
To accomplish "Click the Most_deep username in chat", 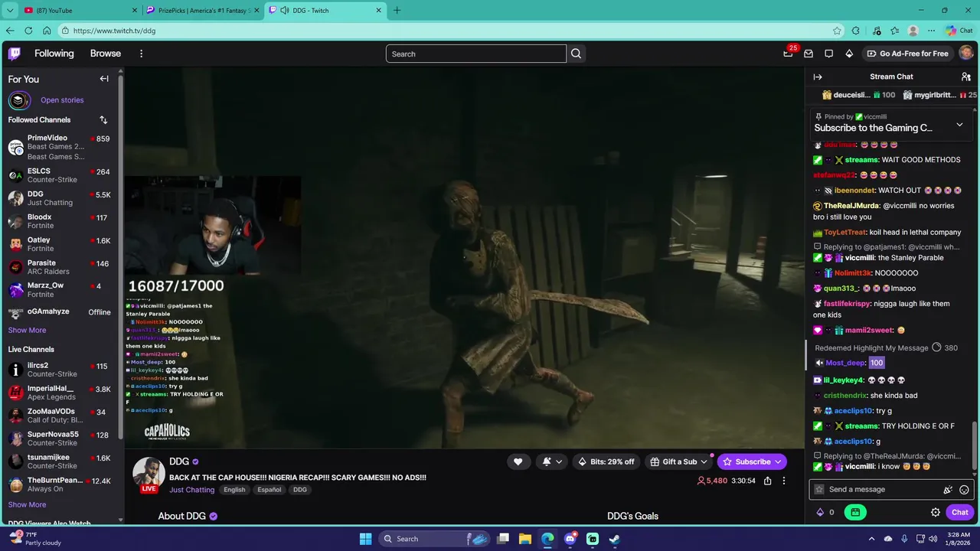I will pyautogui.click(x=845, y=363).
